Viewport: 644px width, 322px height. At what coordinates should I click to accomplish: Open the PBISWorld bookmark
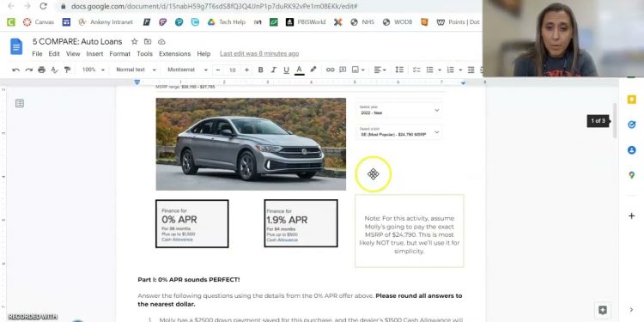coord(305,22)
